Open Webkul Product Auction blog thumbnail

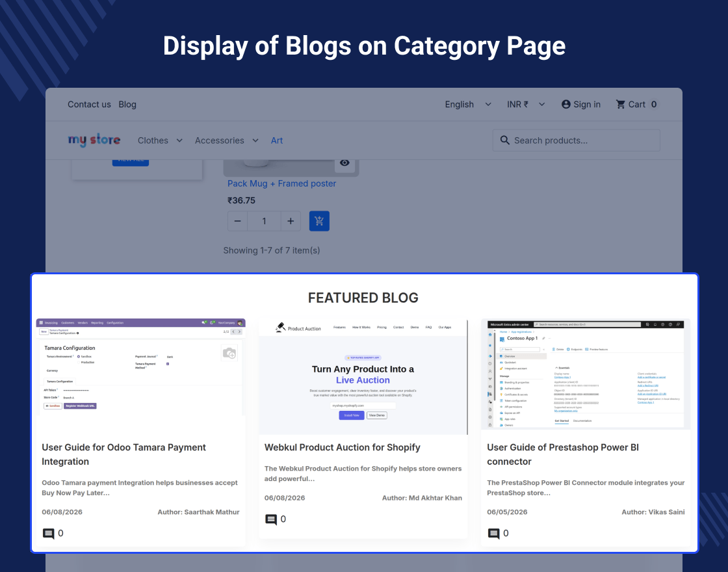pyautogui.click(x=363, y=376)
